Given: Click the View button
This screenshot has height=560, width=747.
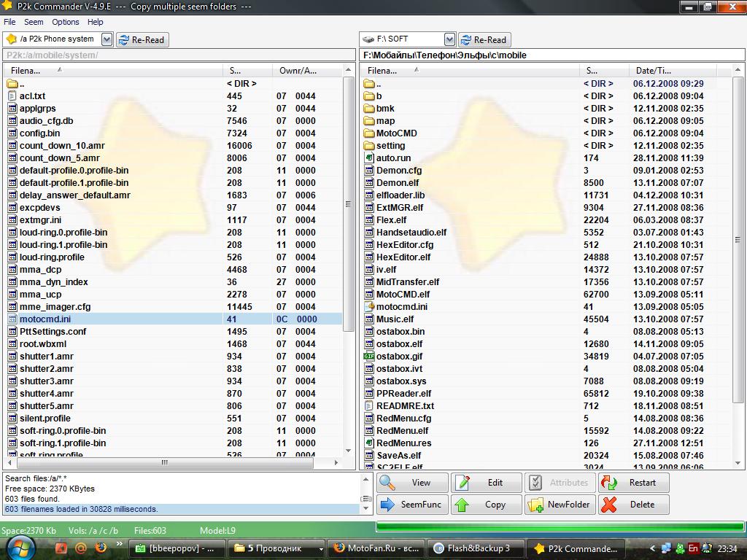Looking at the screenshot, I should click(x=412, y=483).
